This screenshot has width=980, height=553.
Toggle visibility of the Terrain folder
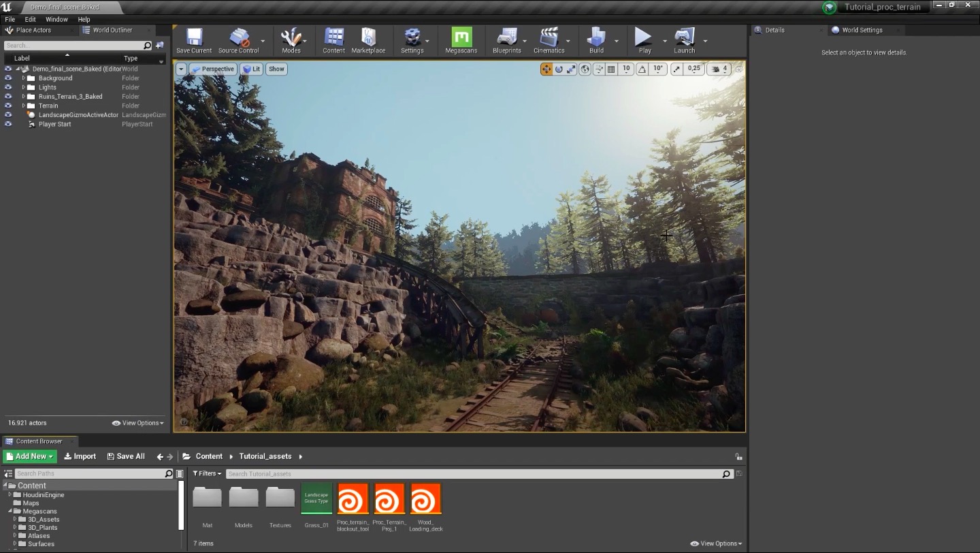click(8, 106)
